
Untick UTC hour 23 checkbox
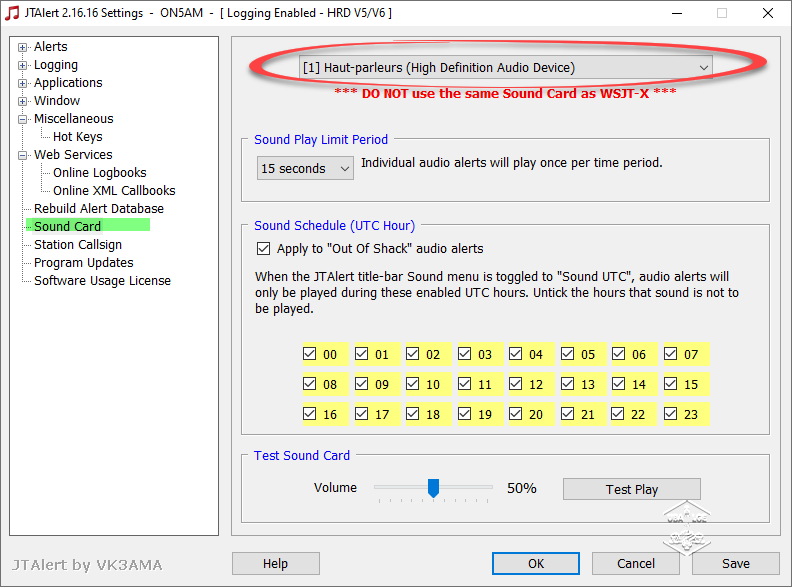coord(670,414)
